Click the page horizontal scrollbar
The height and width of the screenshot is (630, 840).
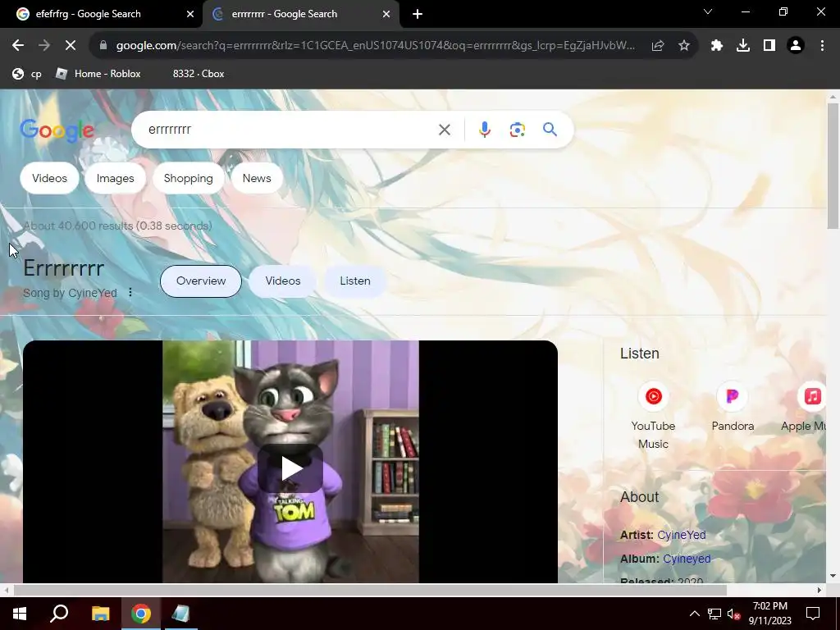(370, 591)
